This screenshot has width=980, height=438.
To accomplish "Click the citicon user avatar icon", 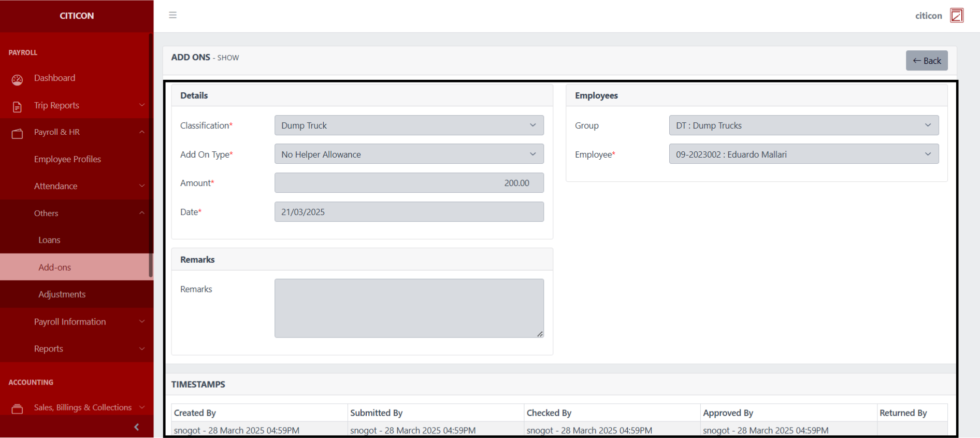I will [x=956, y=16].
